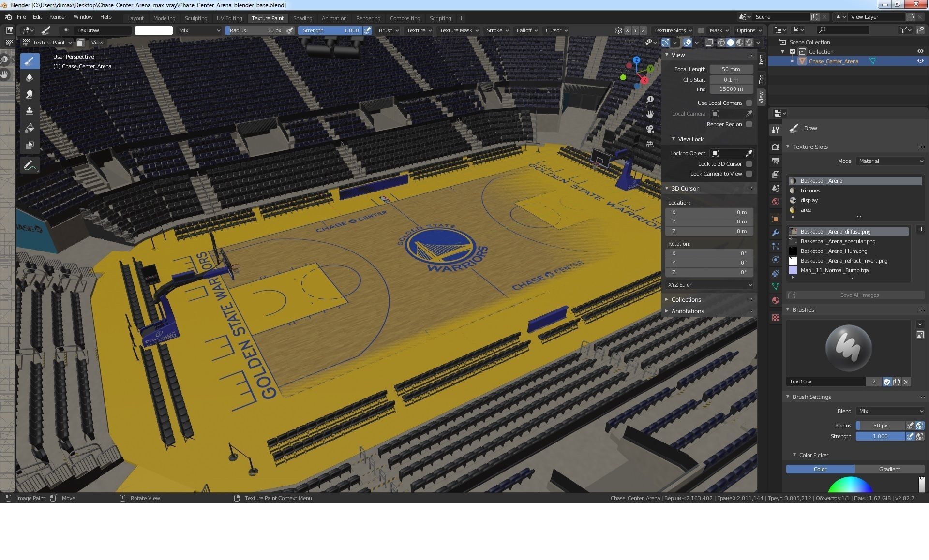Viewport: 929px width, 560px height.
Task: Switch to the Shading workspace tab
Action: click(x=302, y=18)
